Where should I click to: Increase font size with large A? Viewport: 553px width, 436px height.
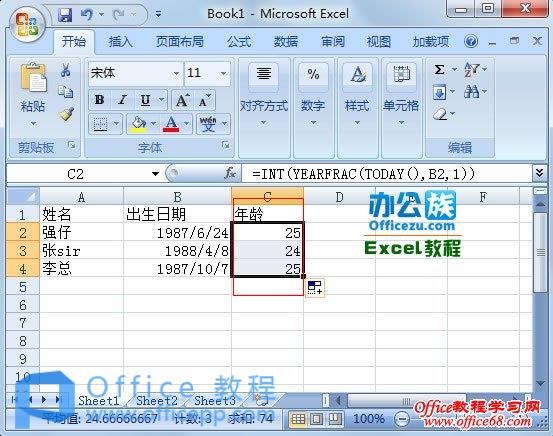pos(182,101)
